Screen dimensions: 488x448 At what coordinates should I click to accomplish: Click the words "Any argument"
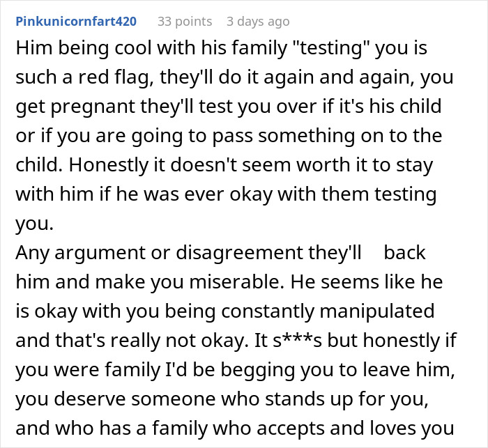77,253
